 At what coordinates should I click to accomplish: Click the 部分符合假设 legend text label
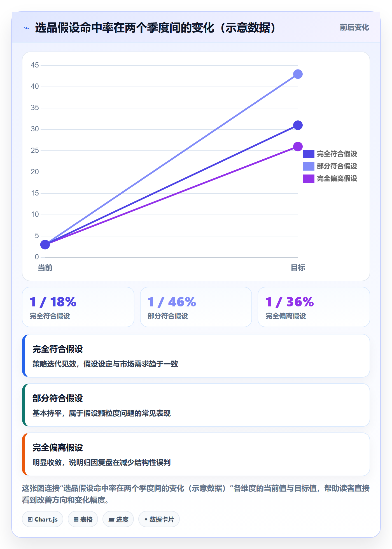tap(337, 166)
